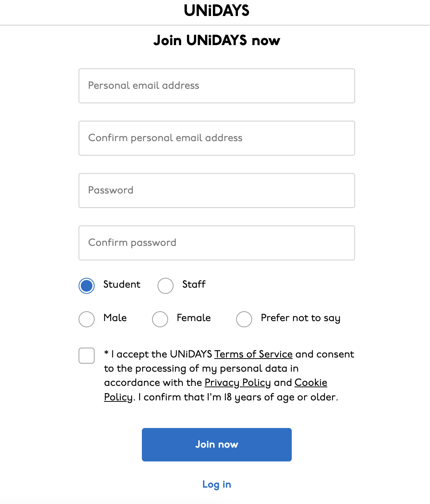430x504 pixels.
Task: Click the UNiDAYS logo at top
Action: (216, 11)
